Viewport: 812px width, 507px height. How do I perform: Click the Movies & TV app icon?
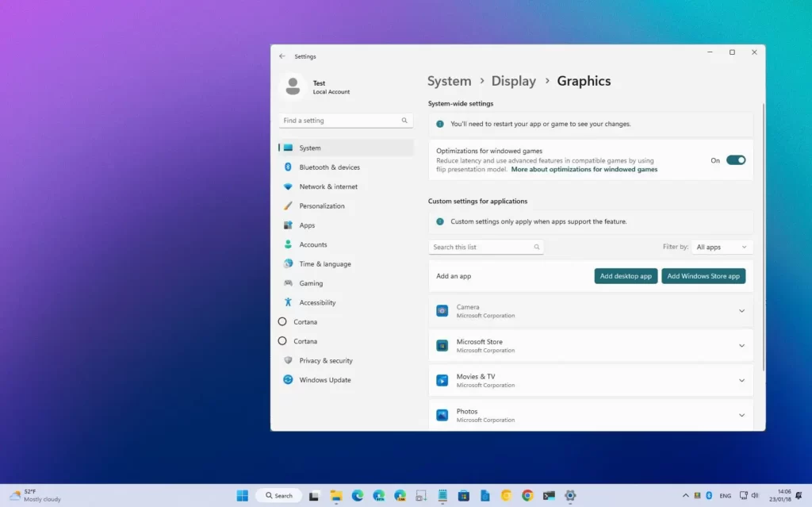[x=442, y=380]
